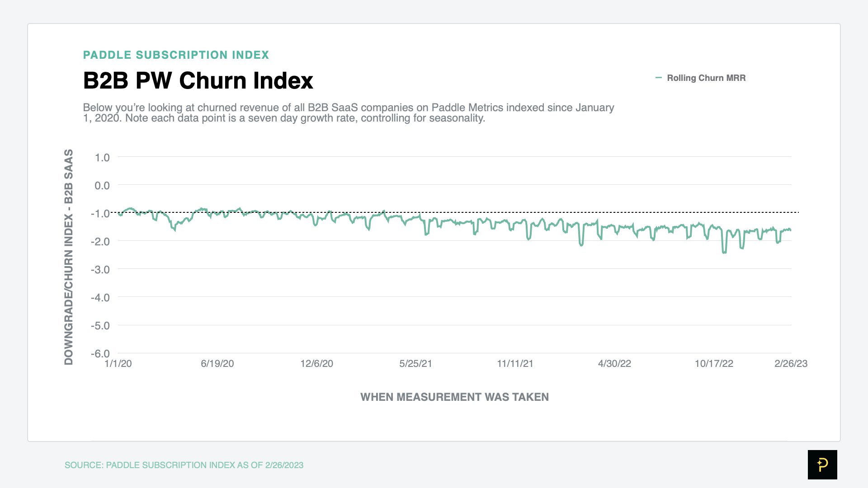Click the 1/1/20 date label

click(x=118, y=364)
